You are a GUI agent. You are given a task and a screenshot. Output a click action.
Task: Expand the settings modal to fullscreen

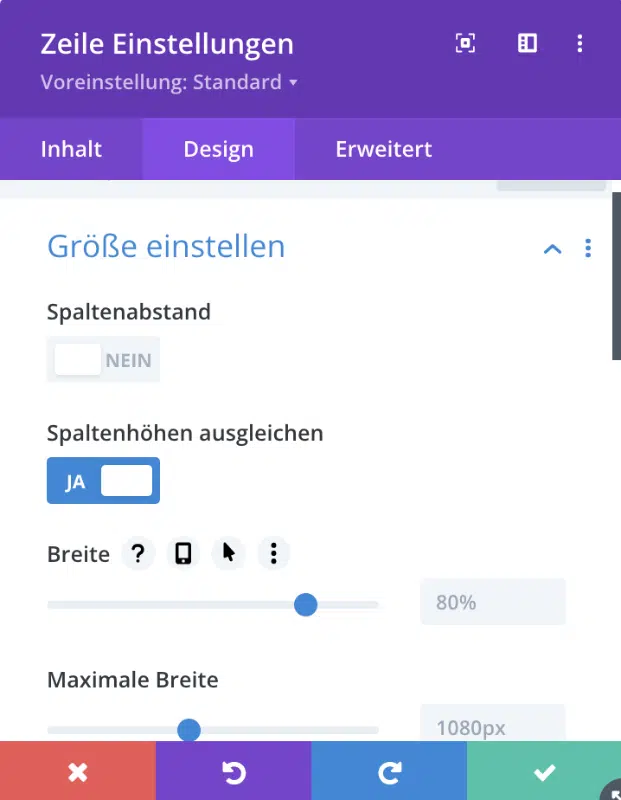(x=465, y=43)
